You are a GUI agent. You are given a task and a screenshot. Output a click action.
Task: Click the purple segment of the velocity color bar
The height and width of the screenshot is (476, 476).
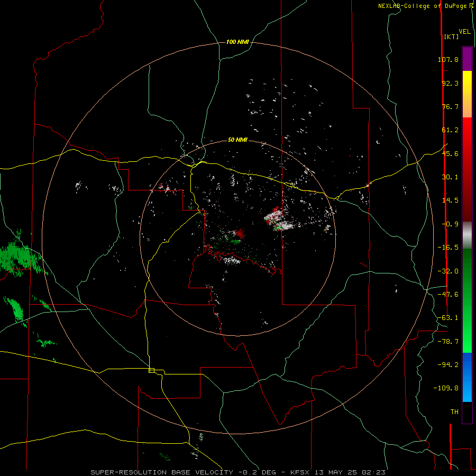(x=467, y=59)
